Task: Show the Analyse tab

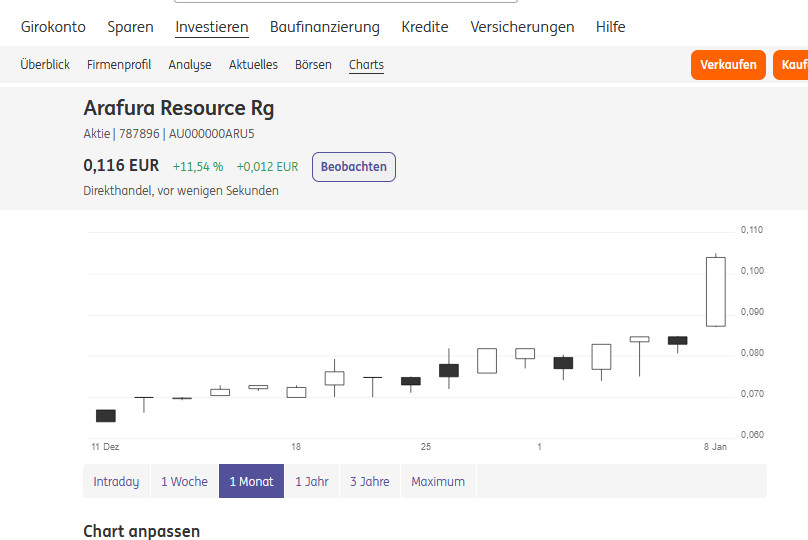Action: [190, 65]
